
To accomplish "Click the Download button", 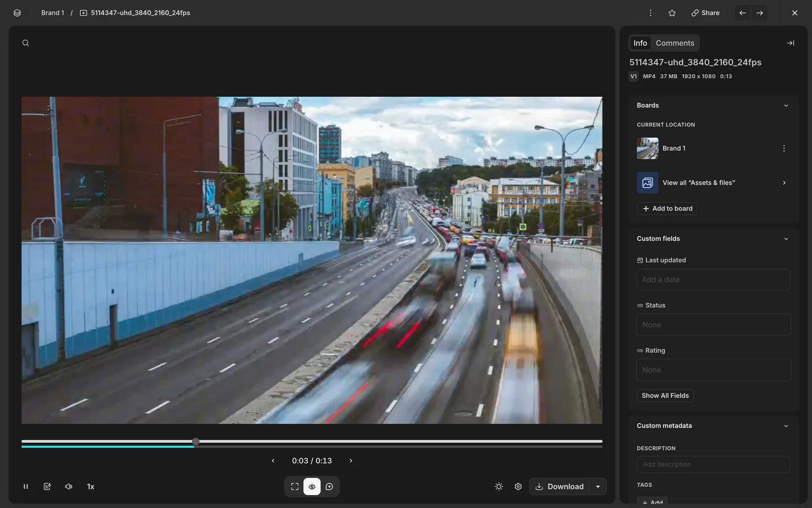I will click(560, 486).
